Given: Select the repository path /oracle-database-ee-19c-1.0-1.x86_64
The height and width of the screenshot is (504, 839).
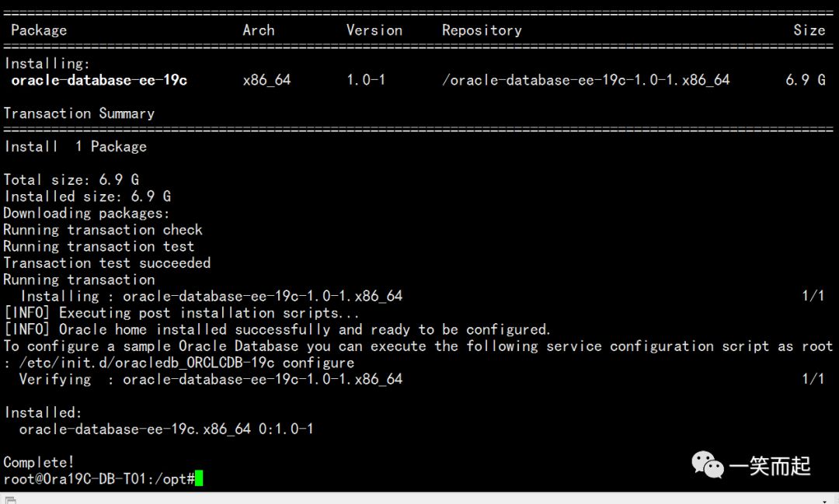Looking at the screenshot, I should click(586, 80).
